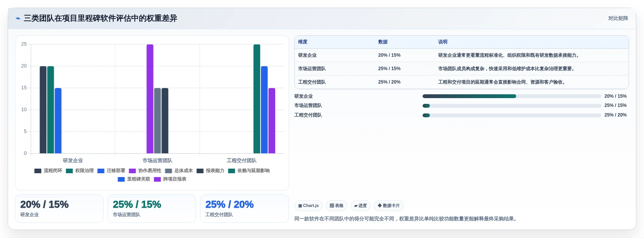Toggle the 权限治理 legend item

click(80, 171)
